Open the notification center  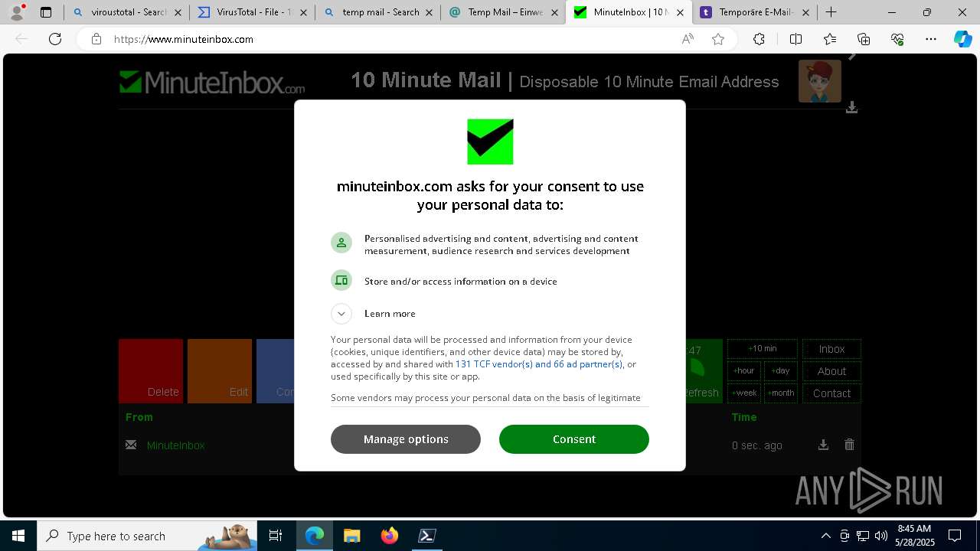[x=955, y=536]
